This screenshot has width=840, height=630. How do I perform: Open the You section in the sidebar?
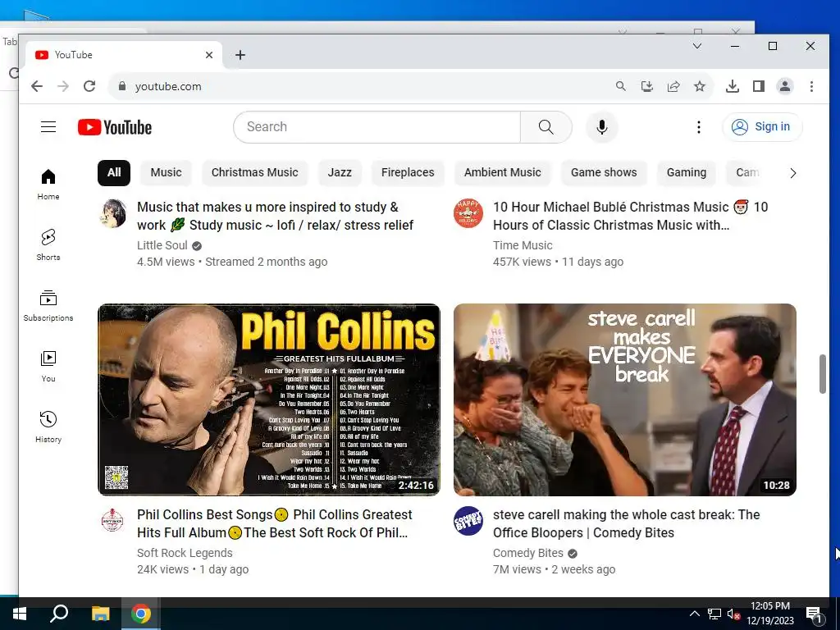click(x=48, y=367)
